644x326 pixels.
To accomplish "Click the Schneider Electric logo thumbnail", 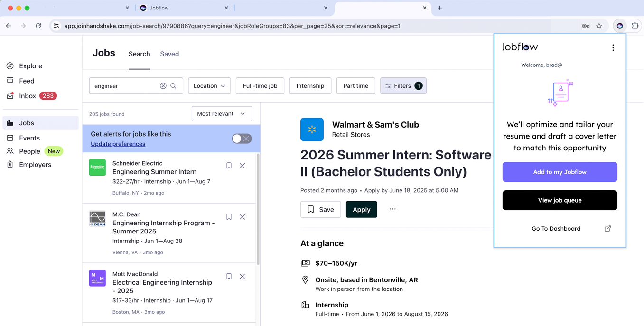I will [x=97, y=168].
